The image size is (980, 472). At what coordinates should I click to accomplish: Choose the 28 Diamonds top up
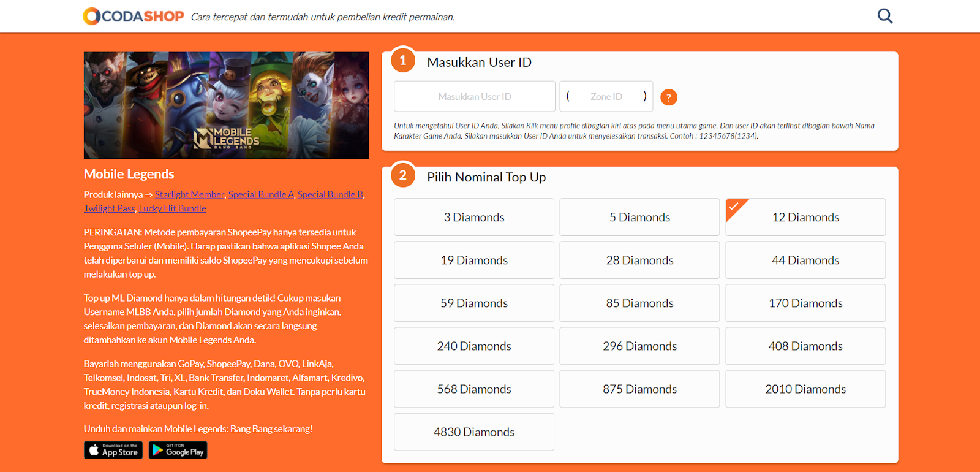639,260
